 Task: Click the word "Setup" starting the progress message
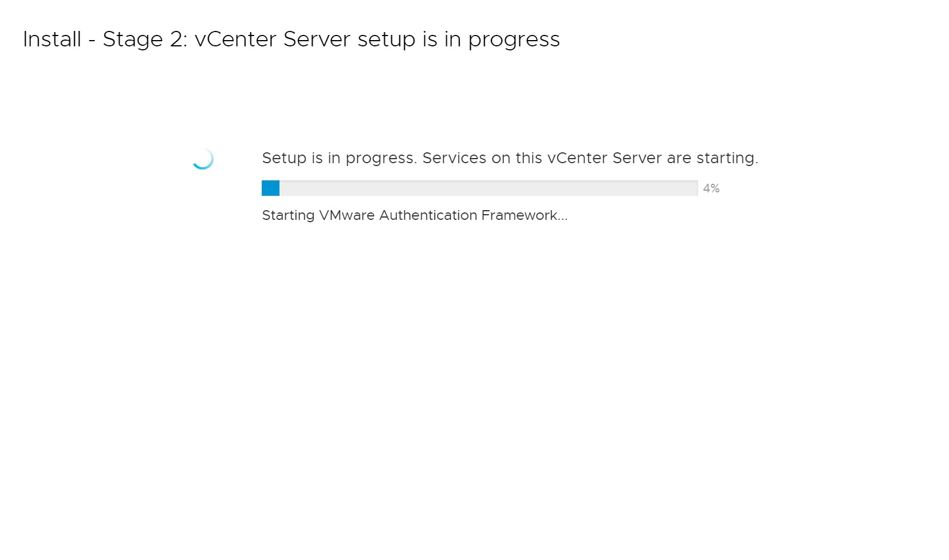[284, 159]
